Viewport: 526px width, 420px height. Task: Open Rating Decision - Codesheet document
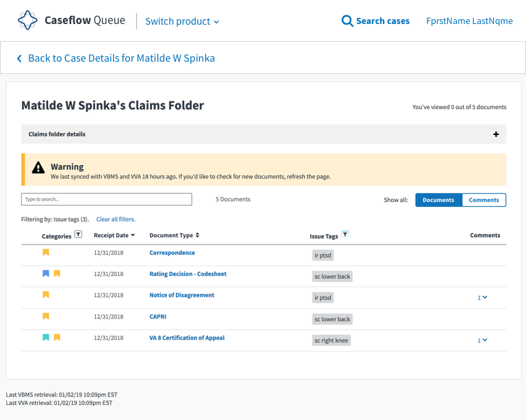(x=188, y=274)
